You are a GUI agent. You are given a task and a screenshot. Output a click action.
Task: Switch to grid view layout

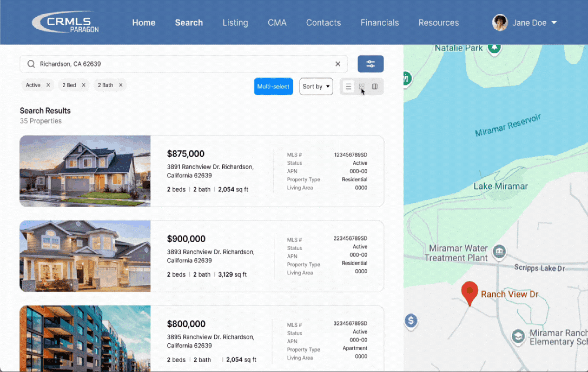coord(362,87)
